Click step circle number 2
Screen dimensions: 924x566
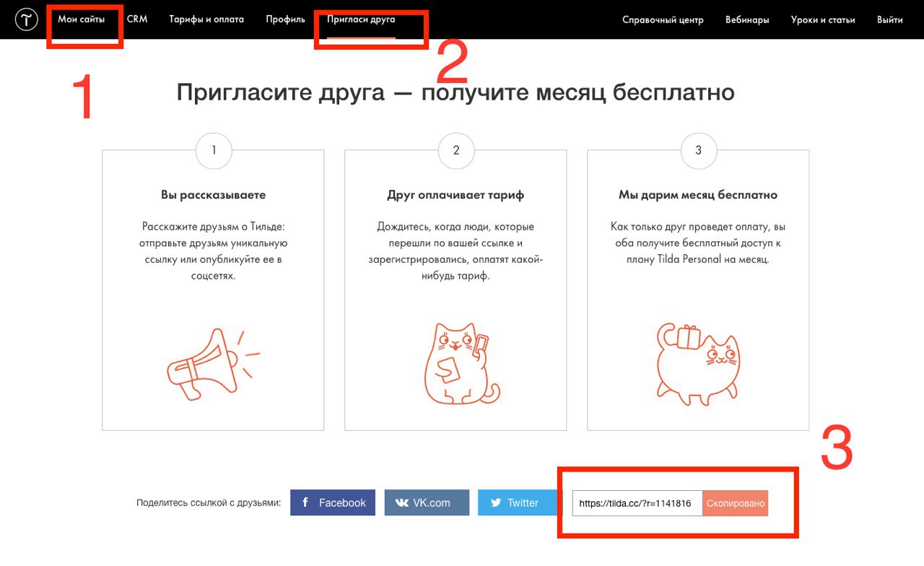[456, 151]
